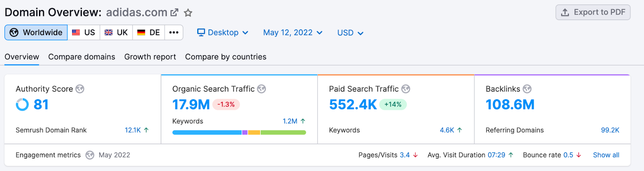Switch the database to DE
Image resolution: width=644 pixels, height=171 pixels.
pyautogui.click(x=149, y=33)
